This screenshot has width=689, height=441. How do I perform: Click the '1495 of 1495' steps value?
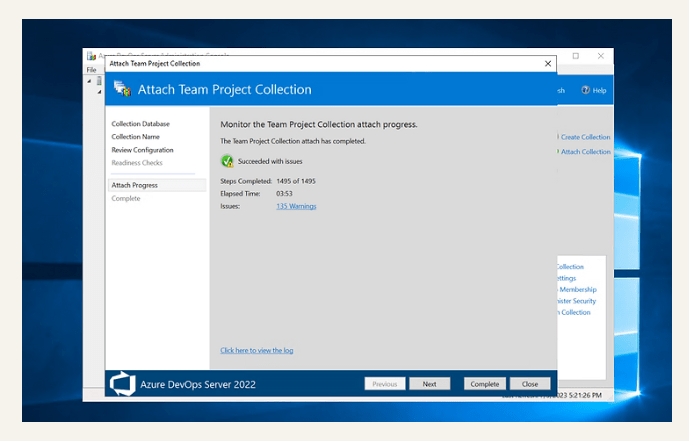296,181
